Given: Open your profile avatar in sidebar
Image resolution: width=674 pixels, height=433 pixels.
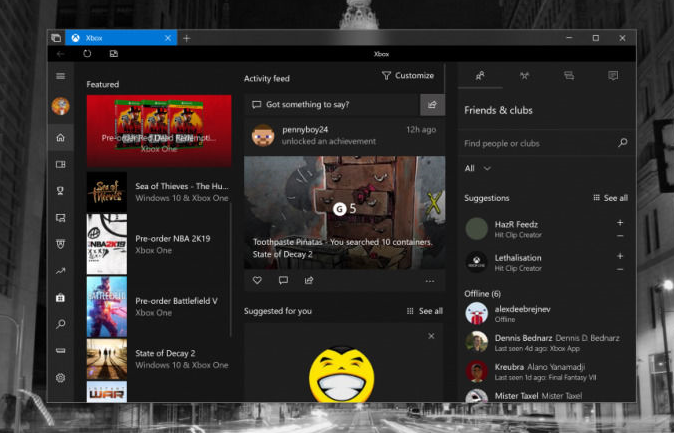Looking at the screenshot, I should (61, 106).
